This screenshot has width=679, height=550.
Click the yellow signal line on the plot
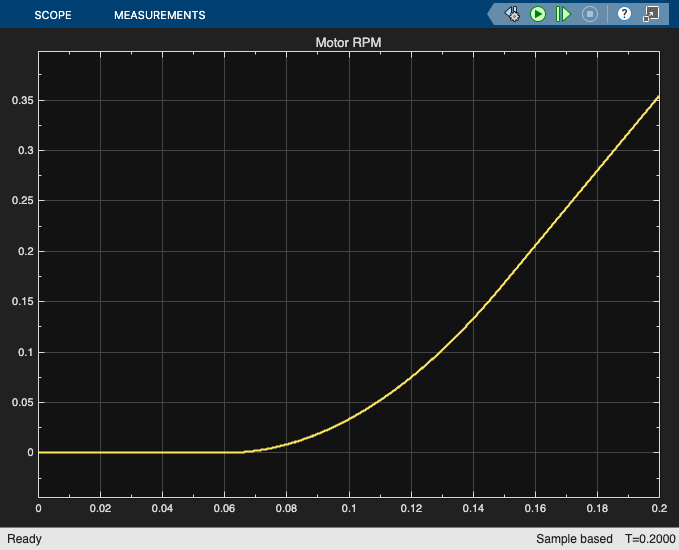535,246
